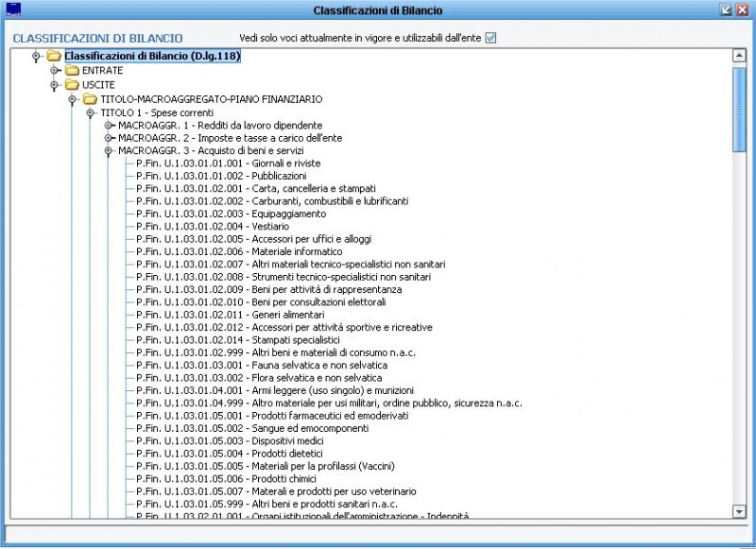This screenshot has width=756, height=549.
Task: Select the 'Equipaggiamento' entry
Action: pos(232,214)
